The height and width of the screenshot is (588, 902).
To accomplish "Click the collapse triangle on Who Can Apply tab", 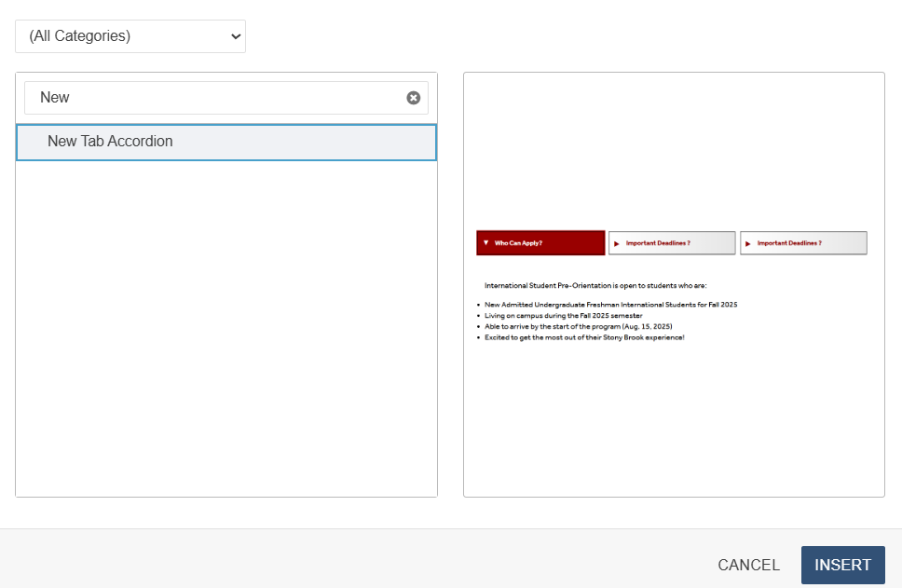I will tap(486, 242).
